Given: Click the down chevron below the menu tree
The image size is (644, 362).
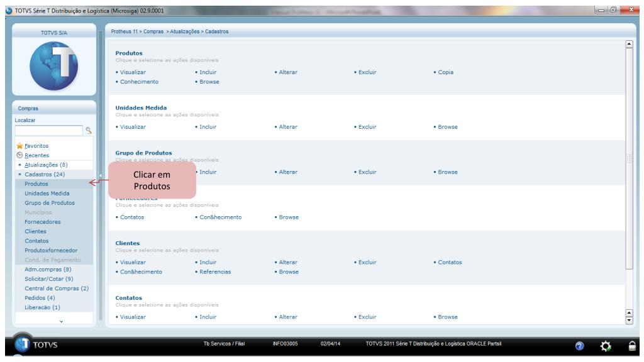Looking at the screenshot, I should (x=61, y=321).
